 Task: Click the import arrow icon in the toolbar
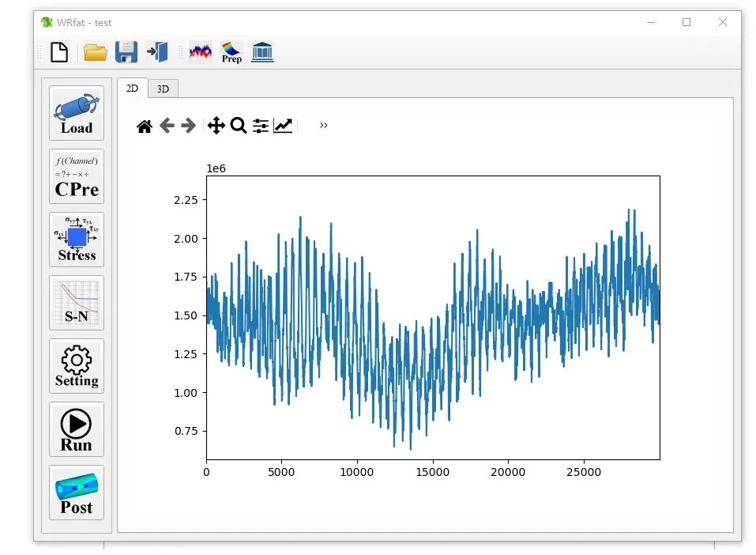[x=158, y=52]
